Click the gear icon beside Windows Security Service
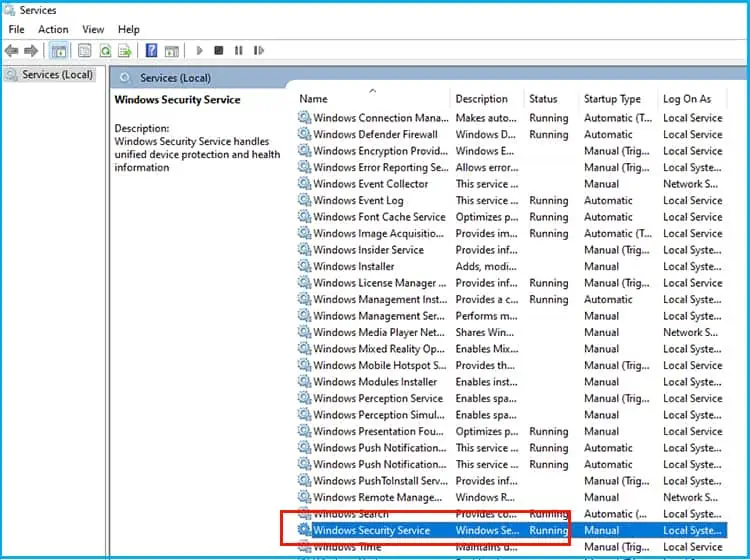Image resolution: width=750 pixels, height=560 pixels. click(304, 530)
